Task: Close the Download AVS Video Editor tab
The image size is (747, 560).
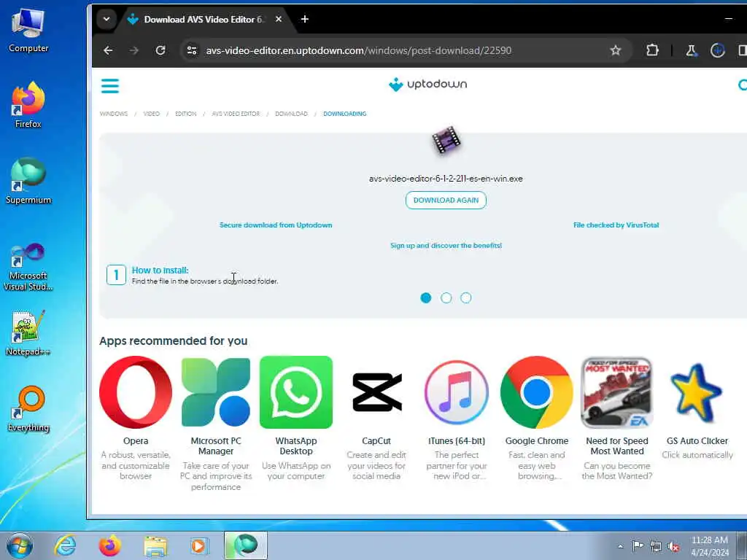Action: pos(279,19)
